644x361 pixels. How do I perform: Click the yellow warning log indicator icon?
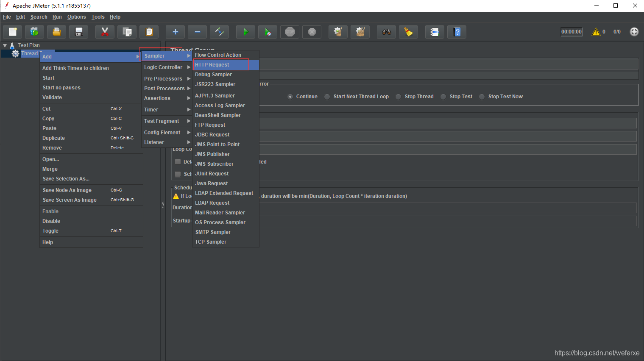click(596, 32)
